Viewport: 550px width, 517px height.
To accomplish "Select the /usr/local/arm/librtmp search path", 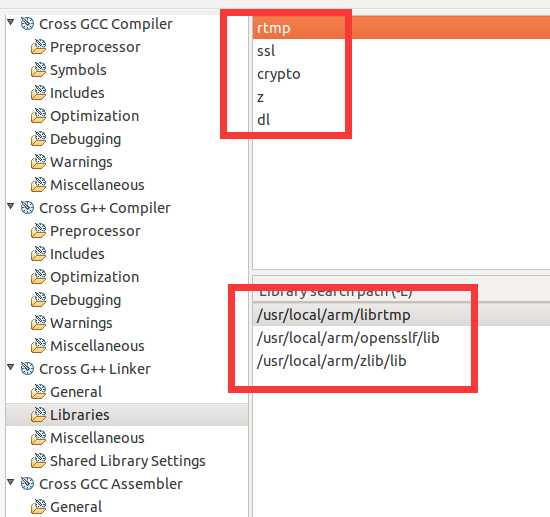I will [x=401, y=315].
